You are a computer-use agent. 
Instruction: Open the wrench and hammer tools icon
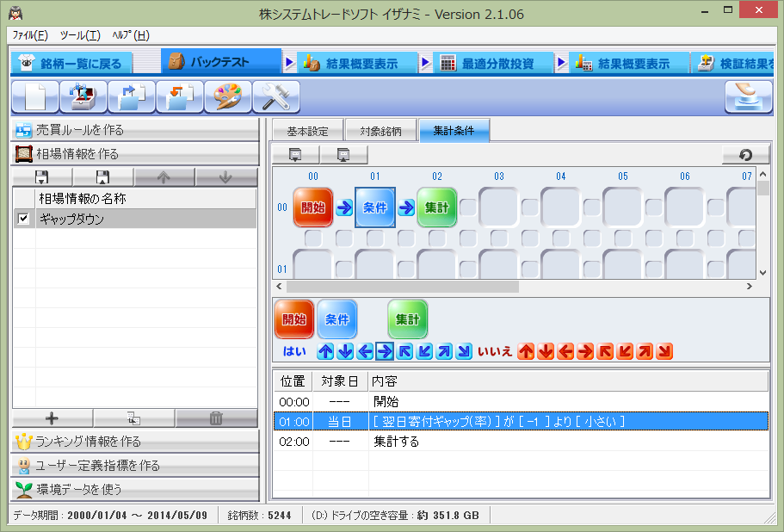point(276,96)
